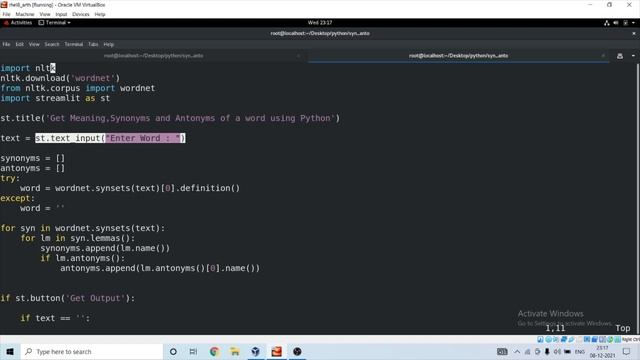Screen dimensions: 640x360
Task: Open the terminal Search menu
Action: 52,44
